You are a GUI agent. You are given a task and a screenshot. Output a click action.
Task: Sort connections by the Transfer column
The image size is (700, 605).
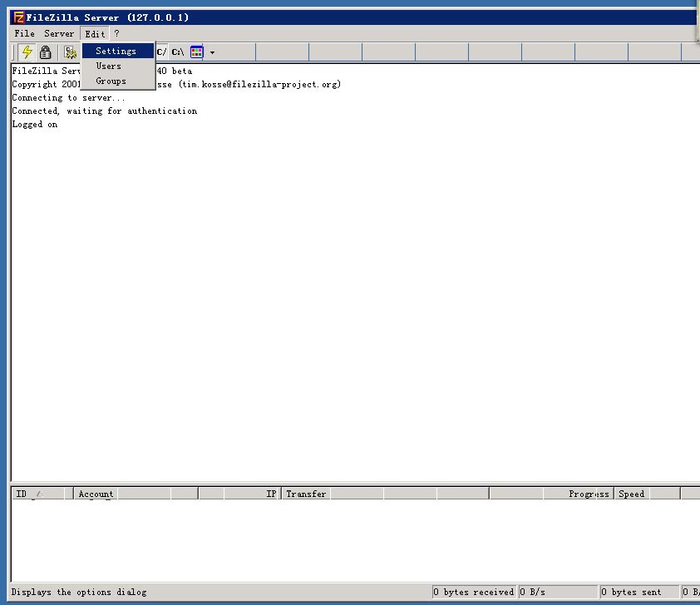(385, 494)
